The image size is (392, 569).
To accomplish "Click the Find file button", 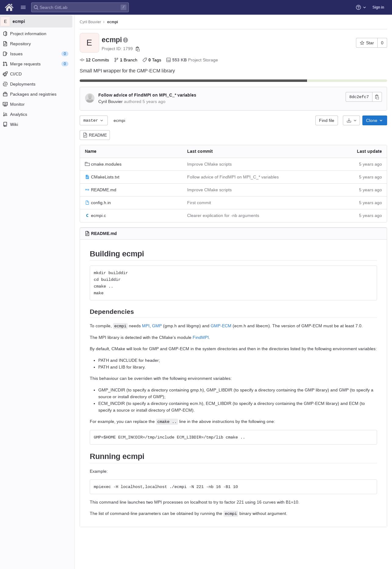I will (327, 120).
